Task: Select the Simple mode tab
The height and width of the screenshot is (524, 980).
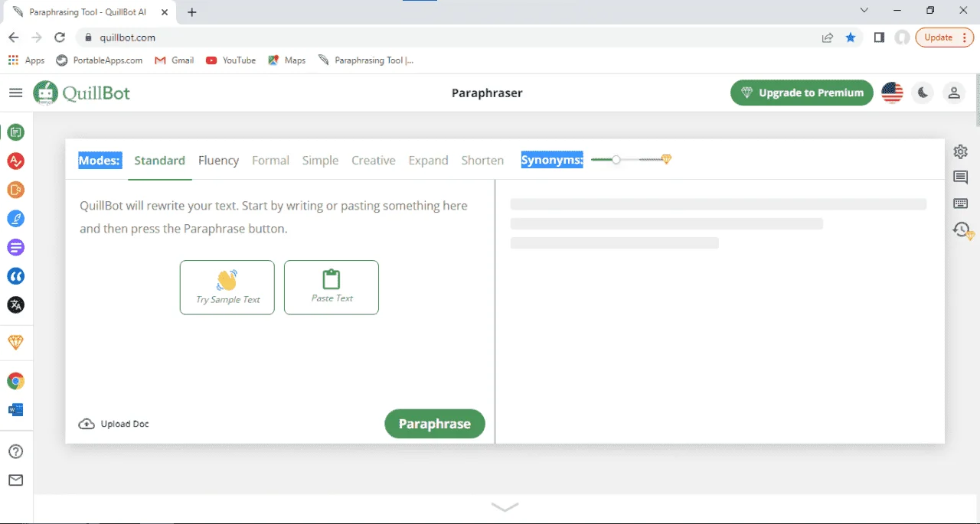Action: [x=320, y=161]
